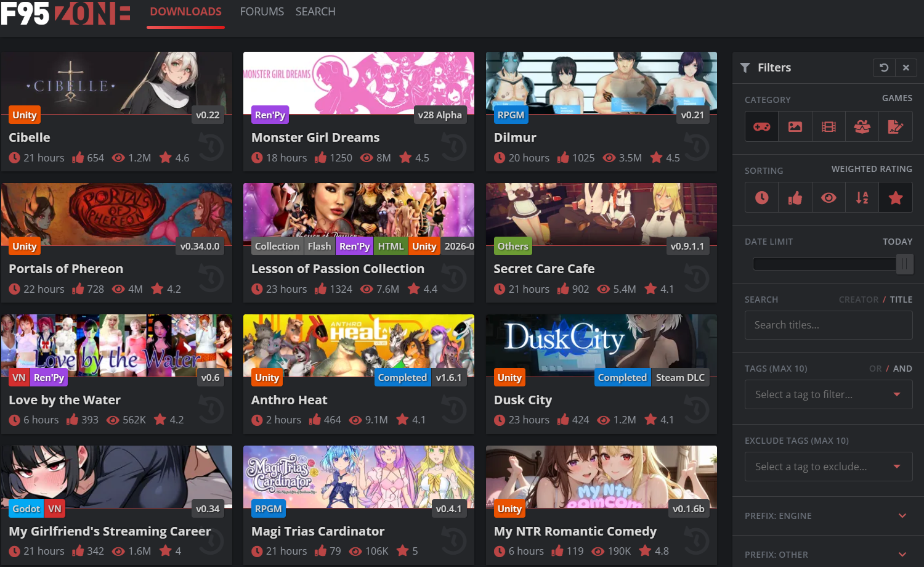
Task: Click the history icon on Cibelle card
Action: (211, 147)
